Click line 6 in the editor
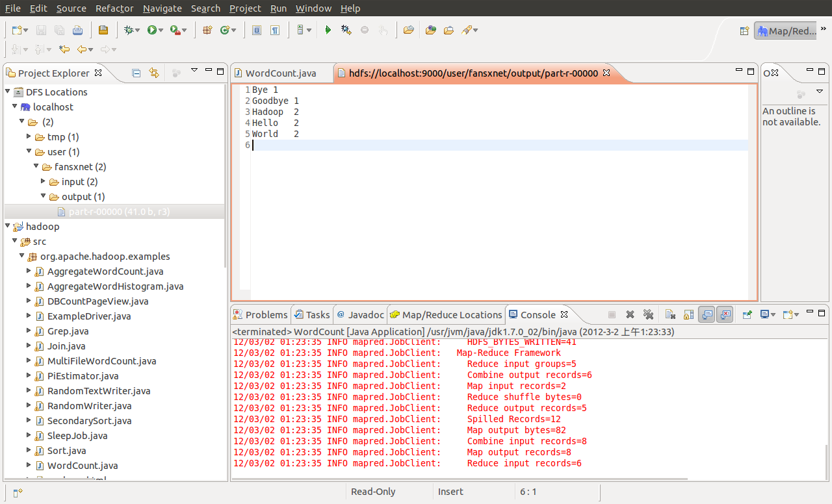Screen dimensions: 832x504 click(x=499, y=145)
